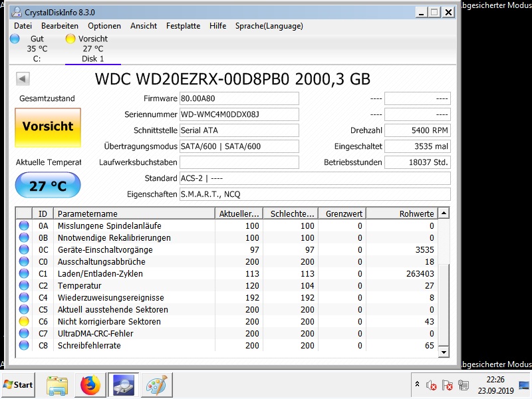Click status circle for Aktuell ausstehende Sektoren row
This screenshot has height=399, width=532.
click(x=24, y=309)
